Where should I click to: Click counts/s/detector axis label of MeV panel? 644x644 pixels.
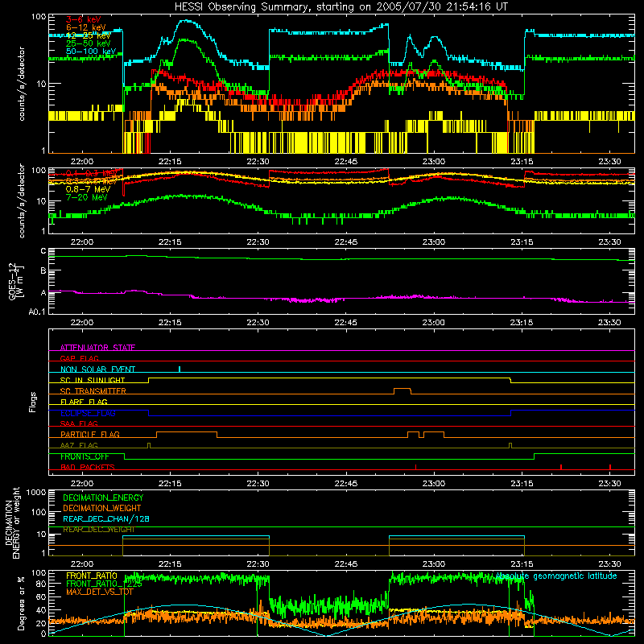click(22, 200)
